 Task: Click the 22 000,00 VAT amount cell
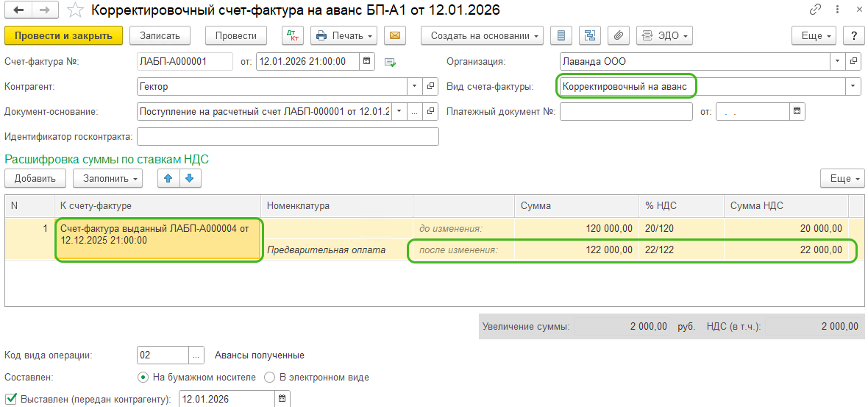click(786, 249)
